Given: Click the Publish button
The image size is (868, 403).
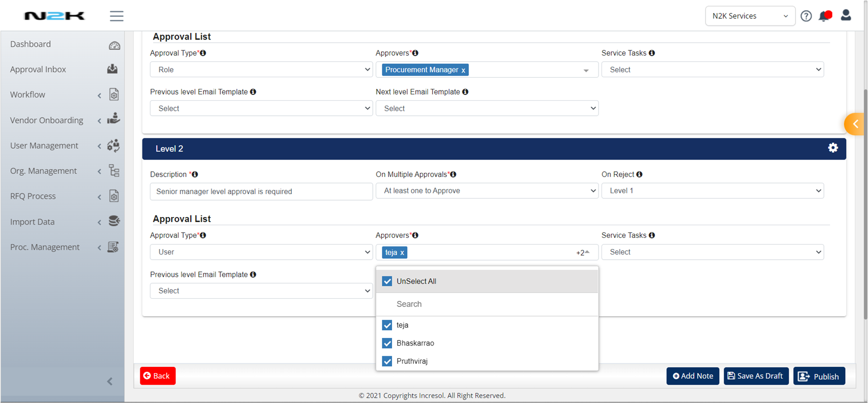Looking at the screenshot, I should [x=819, y=376].
